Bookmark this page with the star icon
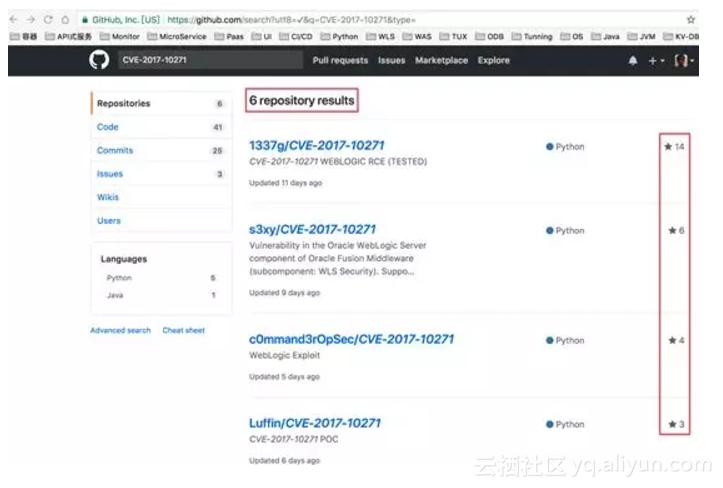 click(x=690, y=20)
